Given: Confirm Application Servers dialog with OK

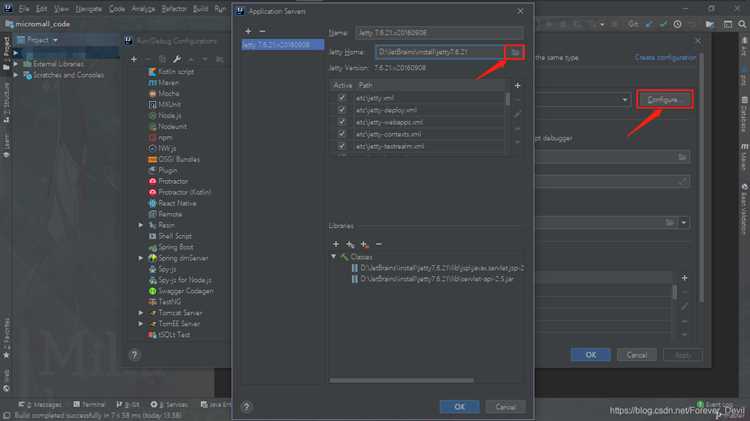Looking at the screenshot, I should 459,407.
